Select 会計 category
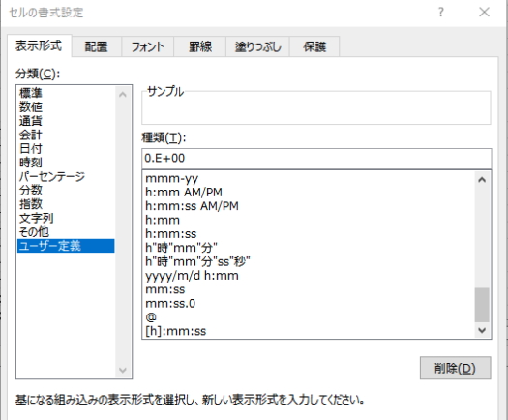The height and width of the screenshot is (420, 508). pos(66,135)
